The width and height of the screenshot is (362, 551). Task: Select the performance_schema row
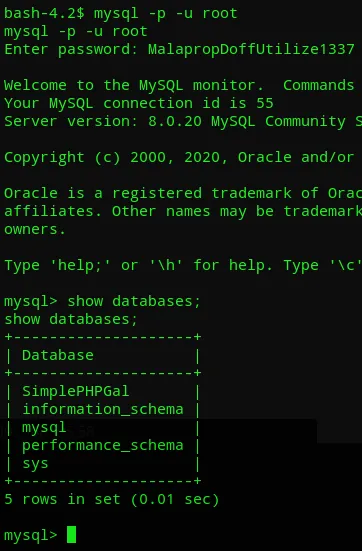coord(103,445)
